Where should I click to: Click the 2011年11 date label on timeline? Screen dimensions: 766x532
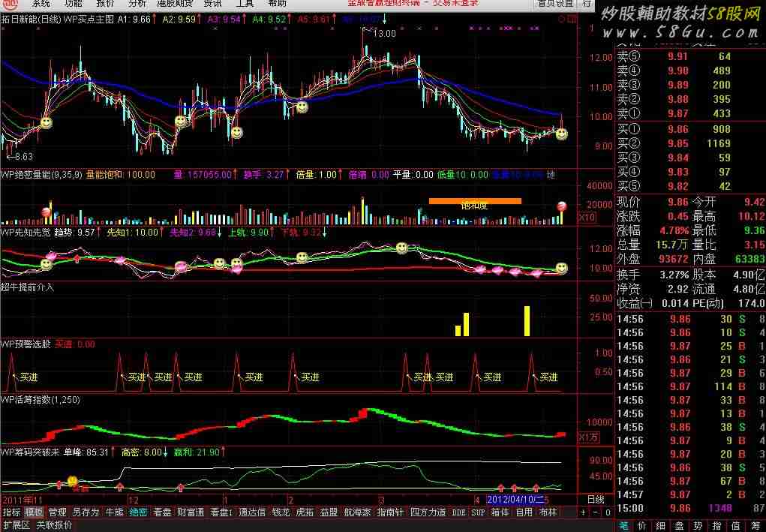click(23, 500)
